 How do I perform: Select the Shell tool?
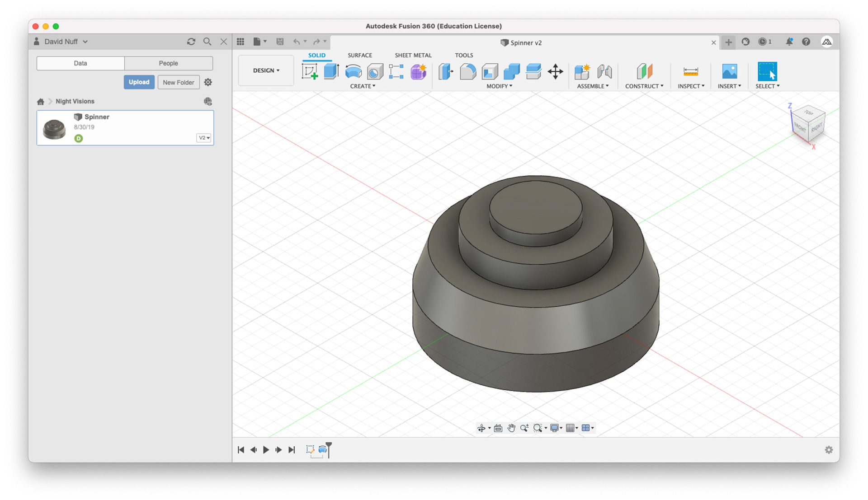tap(490, 71)
